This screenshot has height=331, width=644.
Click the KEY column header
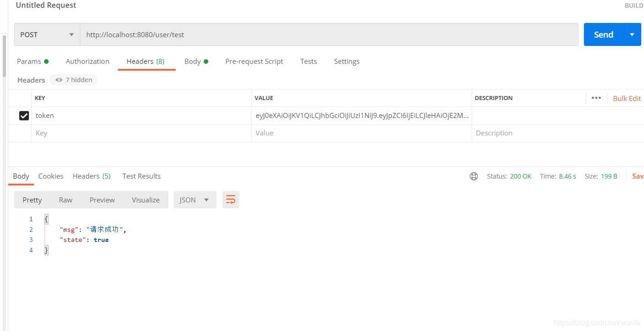coord(40,98)
